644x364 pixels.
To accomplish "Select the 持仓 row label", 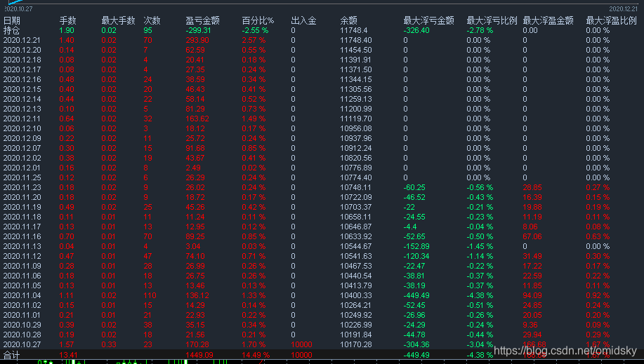I will pyautogui.click(x=11, y=30).
